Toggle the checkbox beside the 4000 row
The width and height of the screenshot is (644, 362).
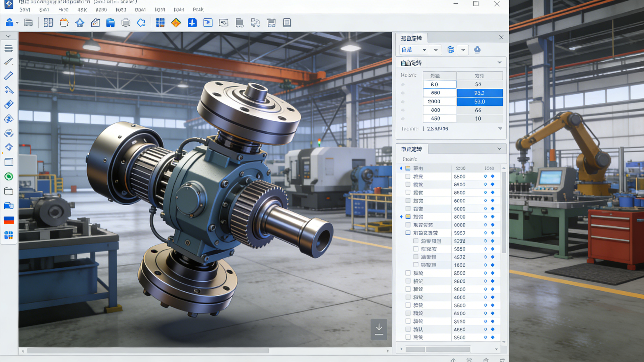point(408,297)
